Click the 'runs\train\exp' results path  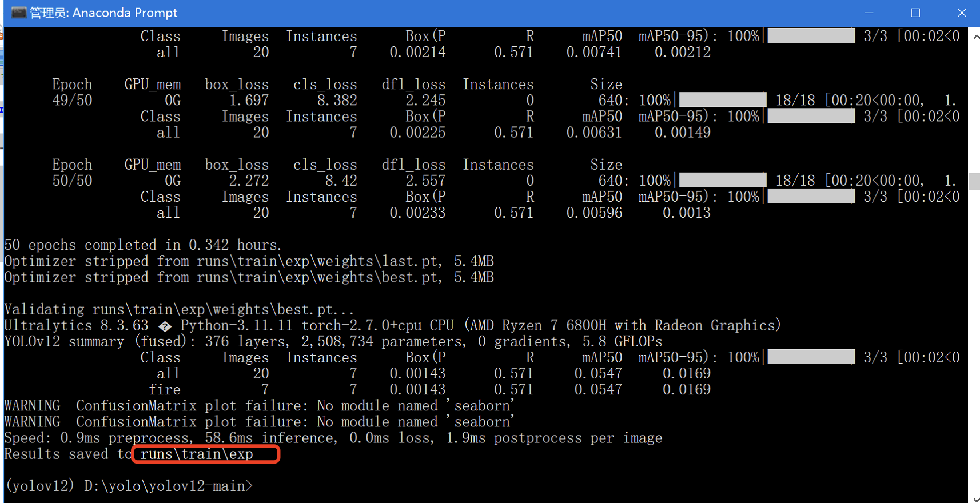[197, 454]
